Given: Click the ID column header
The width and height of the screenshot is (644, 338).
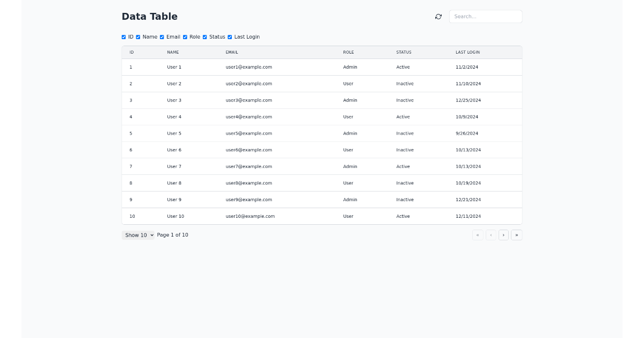Looking at the screenshot, I should [131, 52].
